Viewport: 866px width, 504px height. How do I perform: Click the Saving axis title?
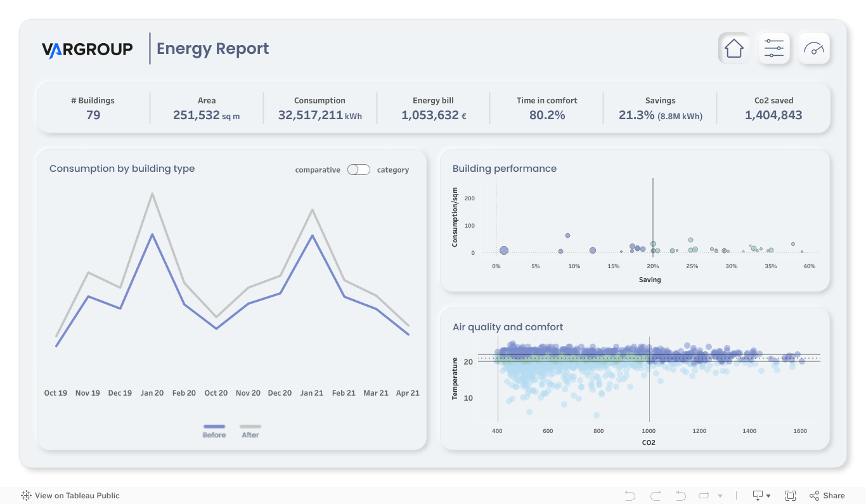pos(650,280)
